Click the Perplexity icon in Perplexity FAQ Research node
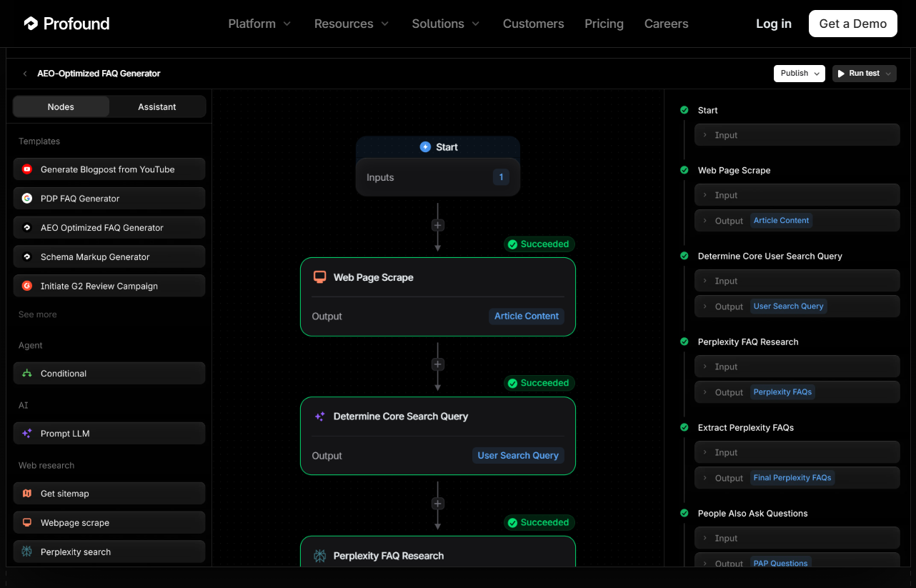Screen dimensions: 916x588 pos(320,556)
